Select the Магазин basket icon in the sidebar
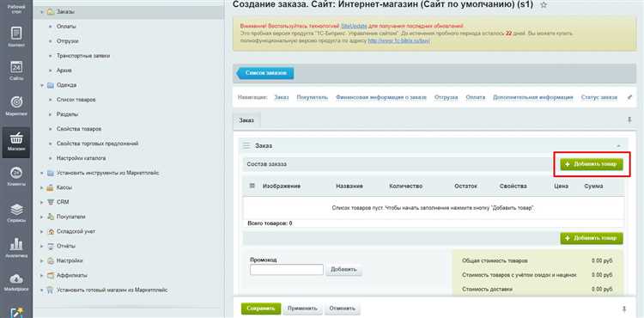644x318 pixels. 16,138
